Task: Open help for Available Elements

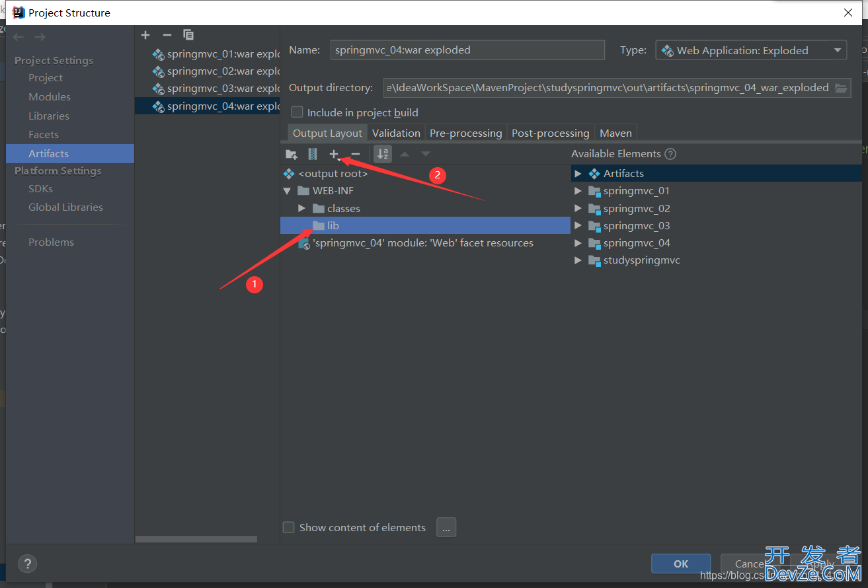Action: [670, 154]
